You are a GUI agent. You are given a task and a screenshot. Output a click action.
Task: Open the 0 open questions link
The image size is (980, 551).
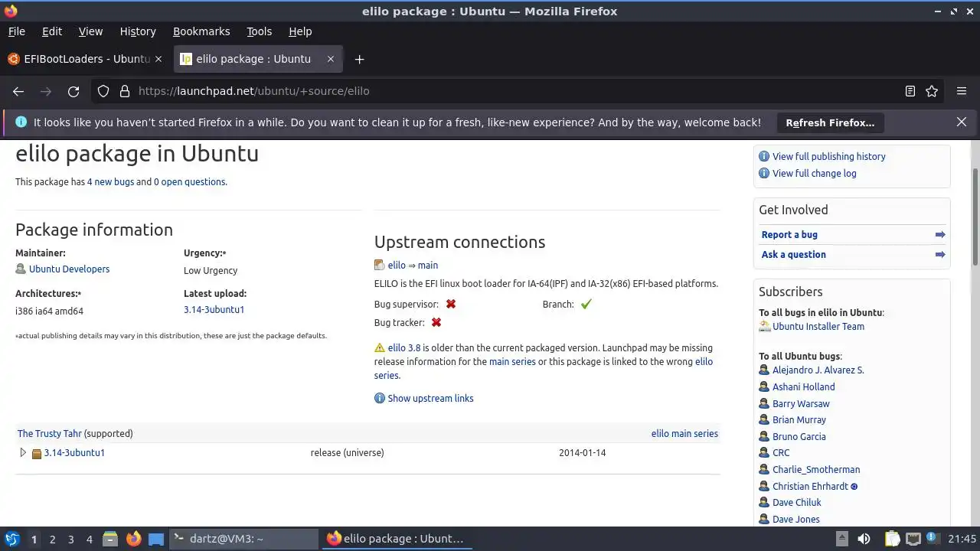190,182
